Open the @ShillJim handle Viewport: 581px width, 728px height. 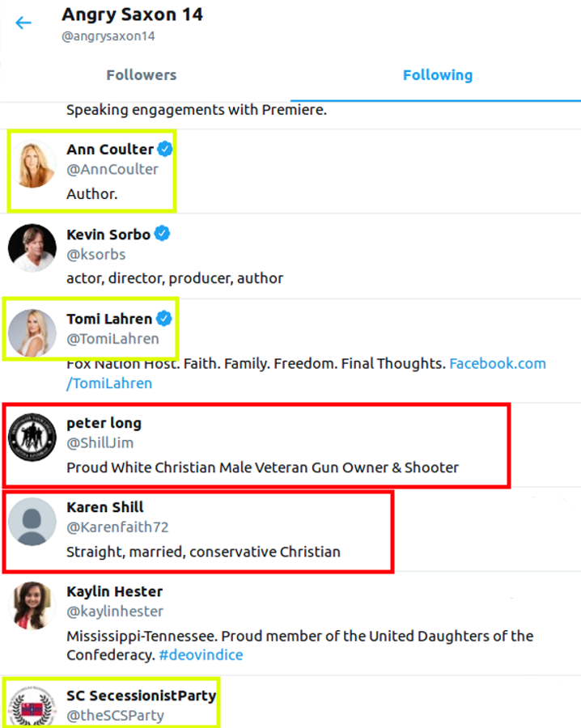[100, 442]
